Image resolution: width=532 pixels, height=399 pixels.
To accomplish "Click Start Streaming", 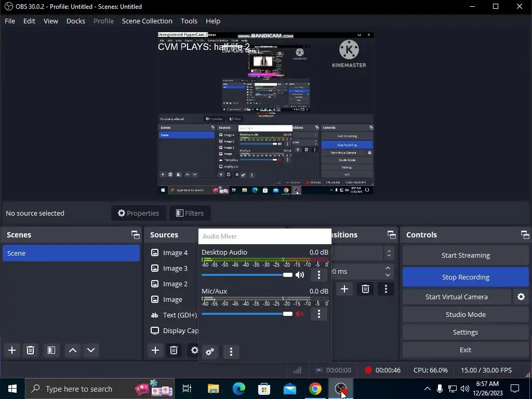I will point(465,255).
